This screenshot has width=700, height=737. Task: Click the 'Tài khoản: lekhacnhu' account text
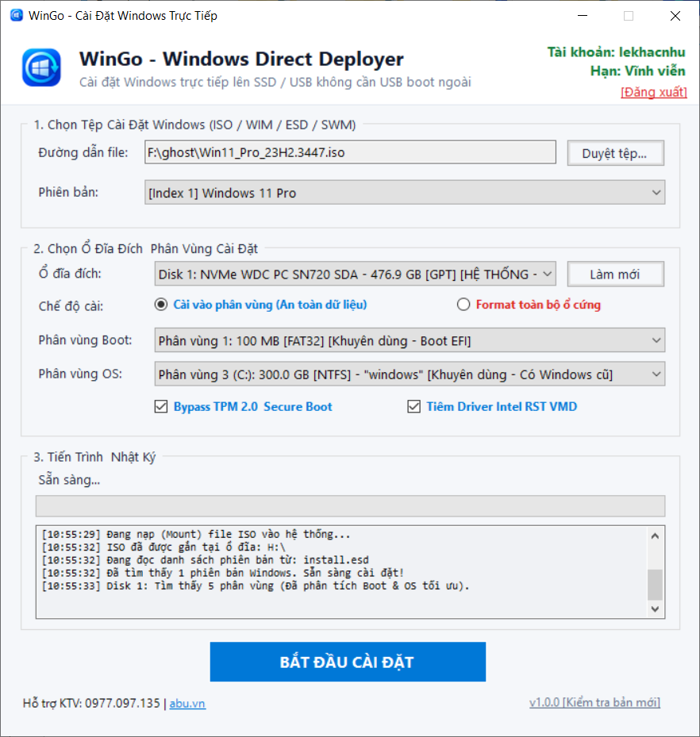click(616, 52)
